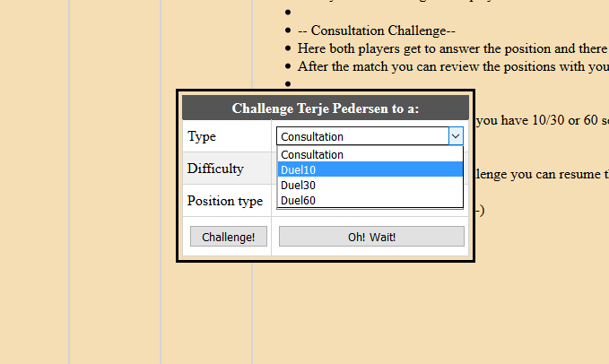This screenshot has width=609, height=364.
Task: Click the Position type label
Action: [225, 201]
